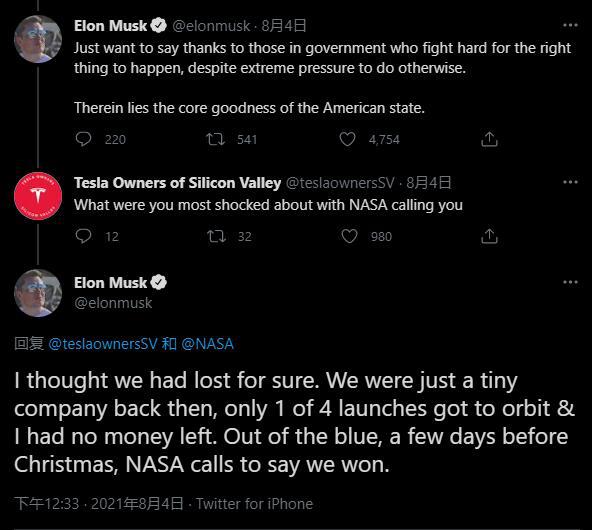Open more options on main Elon Musk reply
Viewport: 592px width, 530px height.
pyautogui.click(x=570, y=282)
